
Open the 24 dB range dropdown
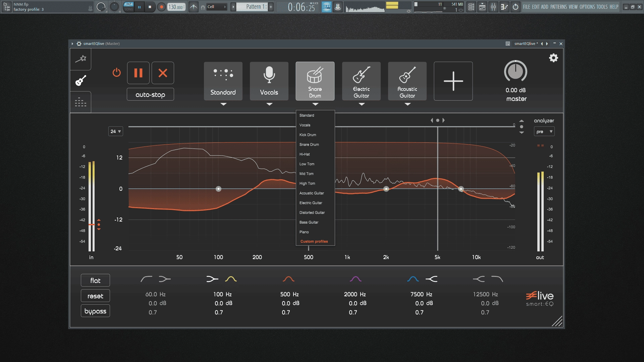pos(116,131)
